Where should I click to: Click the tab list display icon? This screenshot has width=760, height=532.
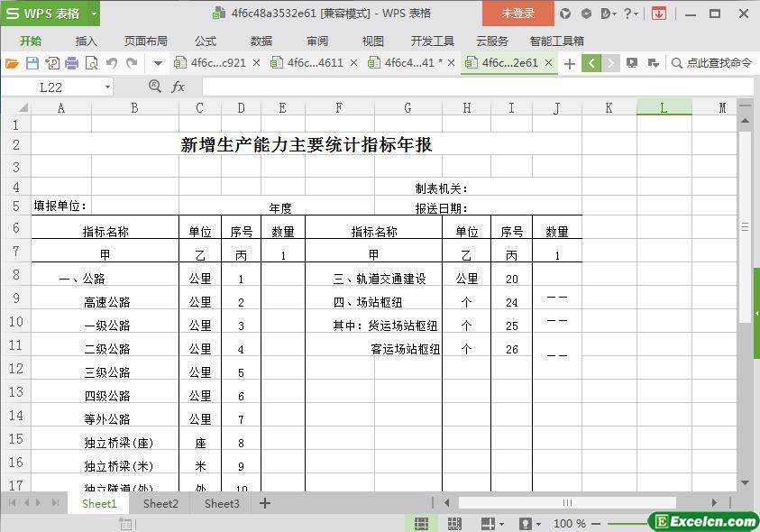pos(632,63)
